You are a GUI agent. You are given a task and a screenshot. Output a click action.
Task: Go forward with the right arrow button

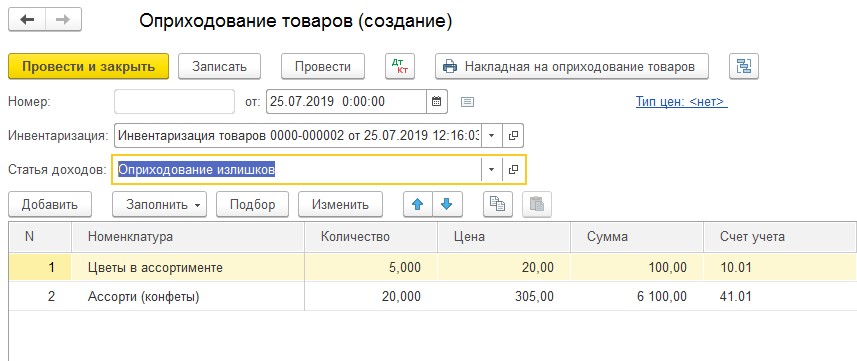[x=63, y=20]
